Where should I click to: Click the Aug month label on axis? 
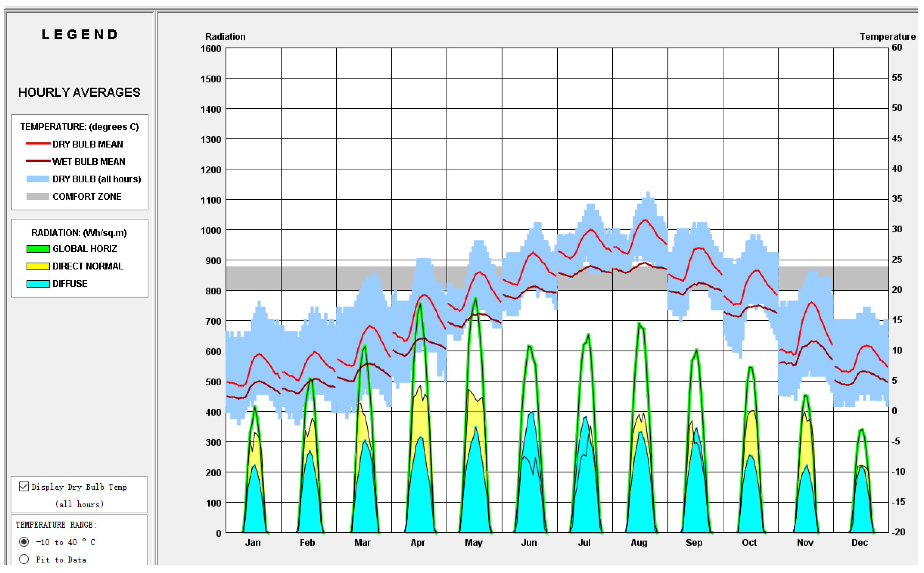(639, 543)
